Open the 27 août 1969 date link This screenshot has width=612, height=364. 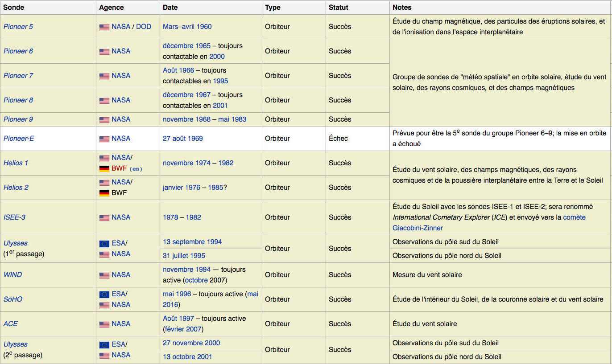[x=183, y=139]
